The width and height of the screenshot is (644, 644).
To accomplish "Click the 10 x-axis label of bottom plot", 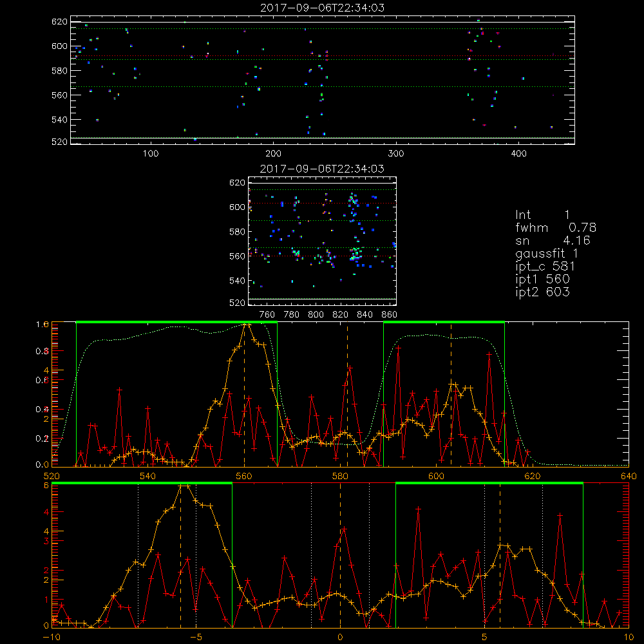I will (x=629, y=638).
